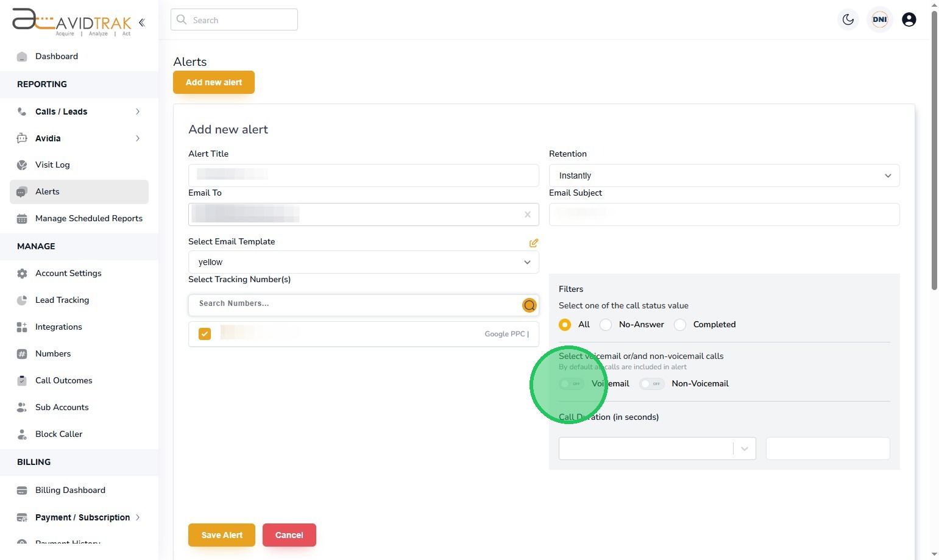
Task: Click the orange search numbers magnifier icon
Action: tap(530, 305)
